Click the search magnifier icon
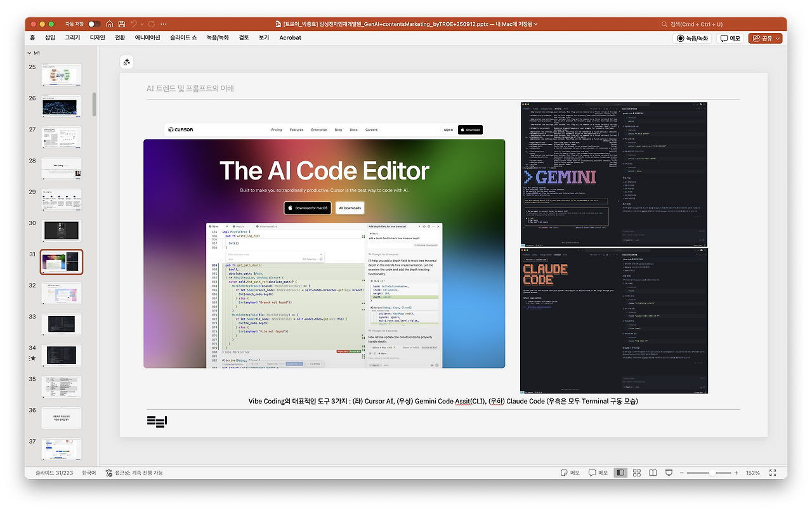This screenshot has height=512, width=812. coord(664,24)
